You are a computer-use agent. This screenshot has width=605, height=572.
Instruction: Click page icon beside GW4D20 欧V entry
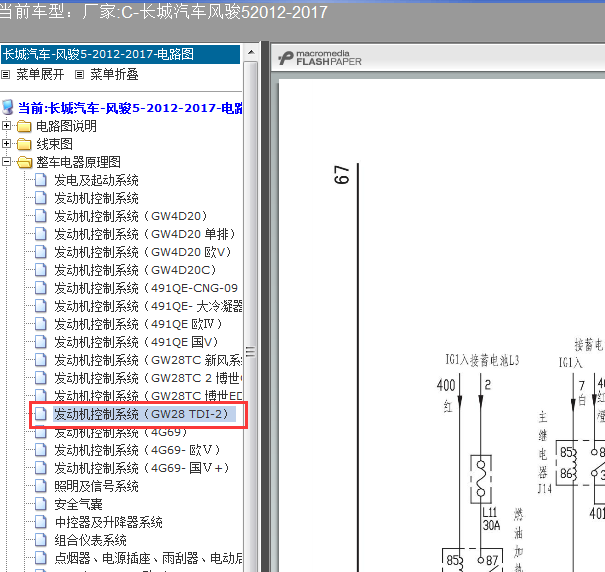click(41, 252)
